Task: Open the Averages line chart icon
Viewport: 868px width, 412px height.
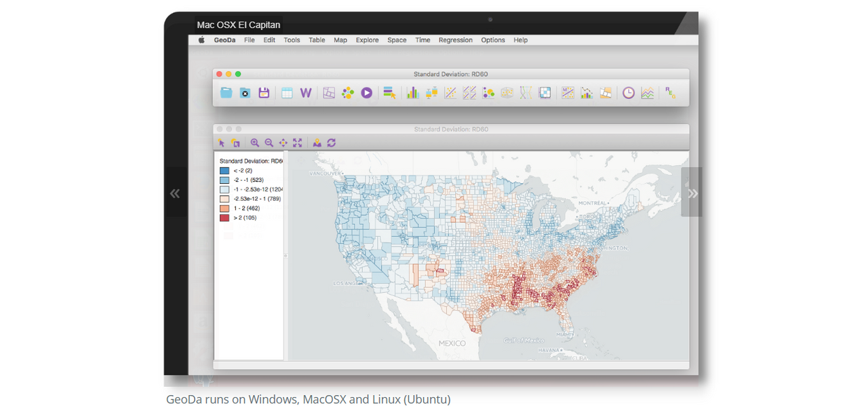Action: coord(648,93)
